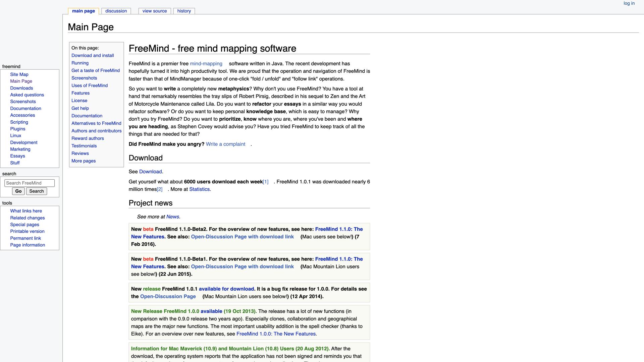The image size is (644, 362).
Task: Click the log in link
Action: click(629, 3)
